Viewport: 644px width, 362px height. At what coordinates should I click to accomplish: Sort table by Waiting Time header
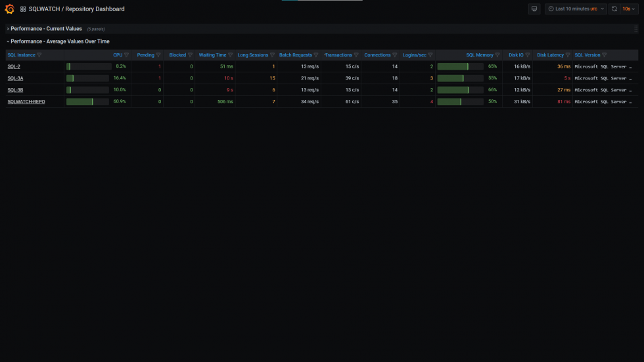[212, 55]
